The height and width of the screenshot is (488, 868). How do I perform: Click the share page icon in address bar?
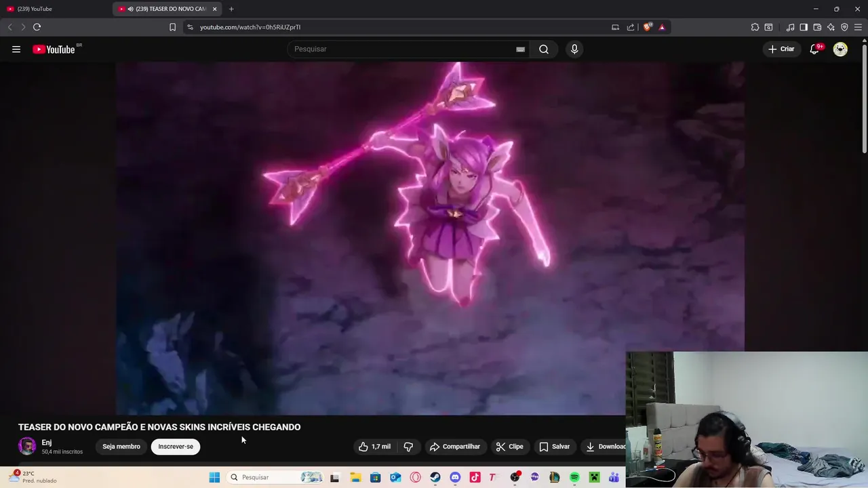point(631,27)
